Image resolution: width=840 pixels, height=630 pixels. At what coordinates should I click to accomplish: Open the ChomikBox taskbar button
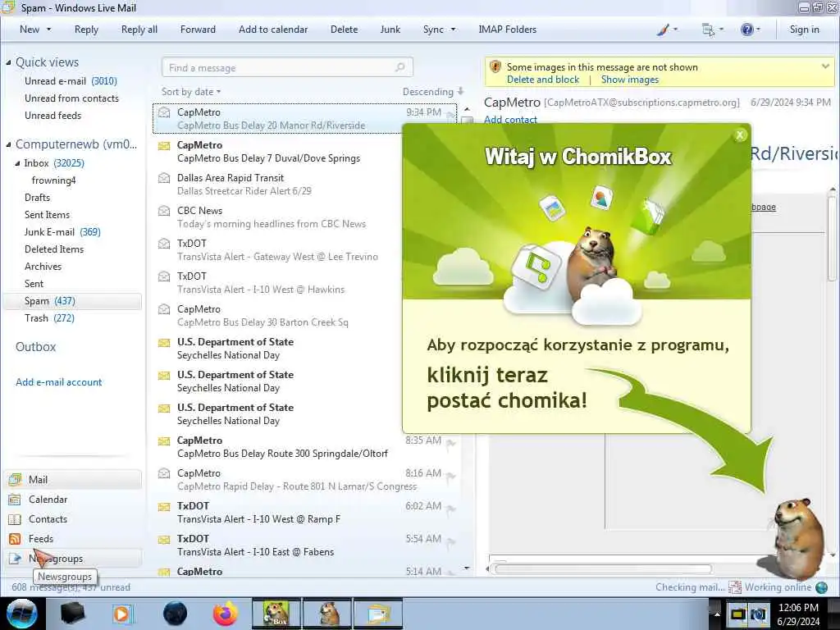[276, 614]
